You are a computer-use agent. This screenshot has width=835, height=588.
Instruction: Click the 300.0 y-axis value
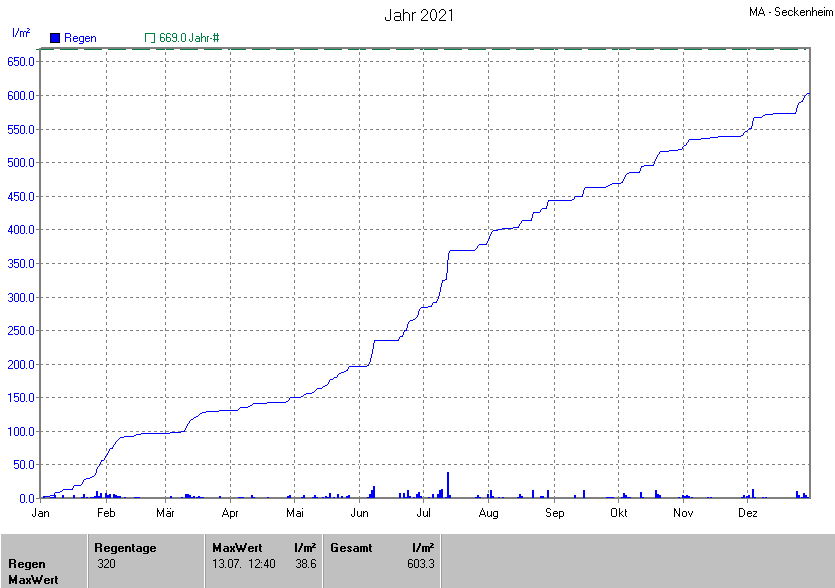22,298
